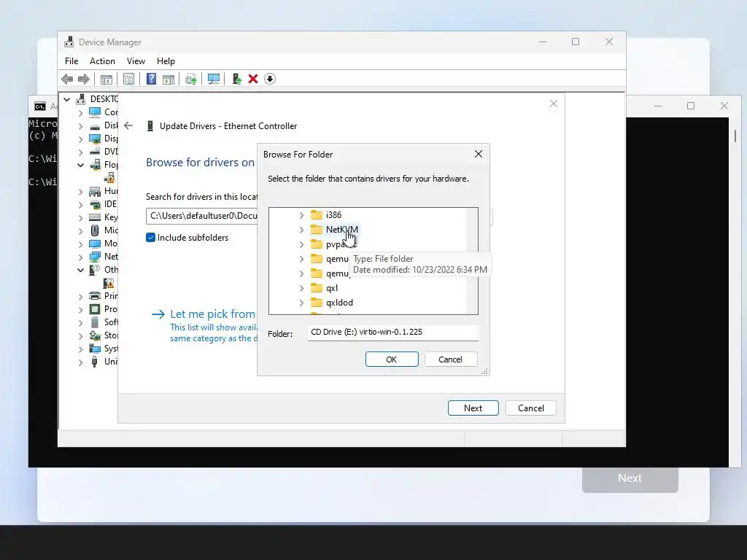Viewport: 747px width, 560px height.
Task: Select the NetKVM folder
Action: (x=341, y=230)
